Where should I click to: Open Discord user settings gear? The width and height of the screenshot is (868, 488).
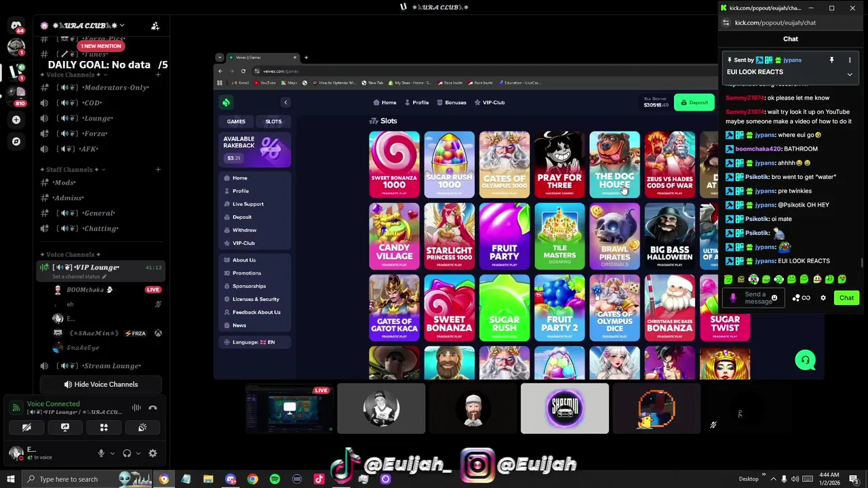pyautogui.click(x=153, y=453)
